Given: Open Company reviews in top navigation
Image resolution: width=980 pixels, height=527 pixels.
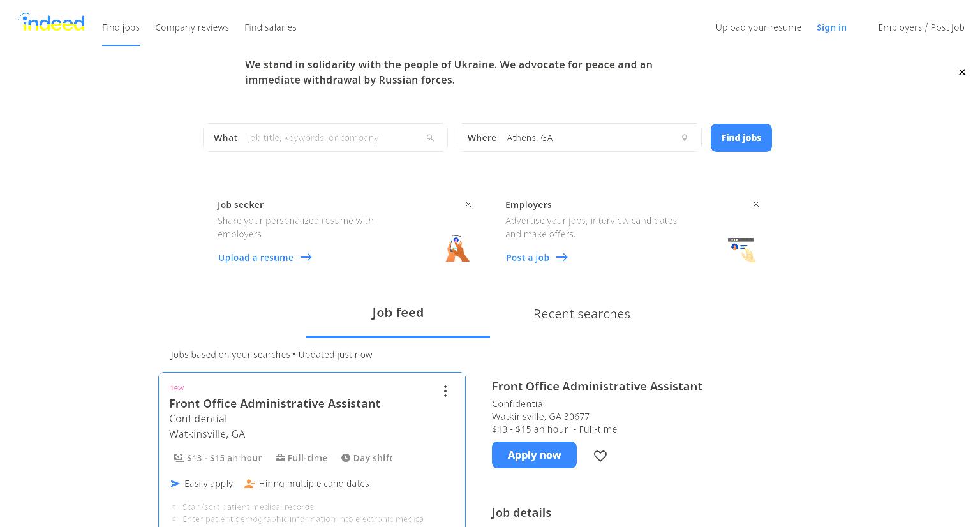Looking at the screenshot, I should [x=192, y=27].
